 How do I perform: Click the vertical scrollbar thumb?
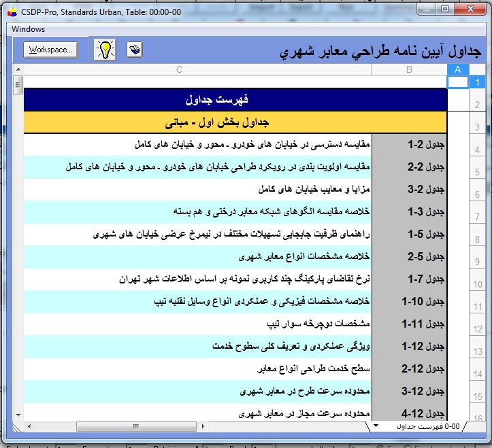[18, 85]
